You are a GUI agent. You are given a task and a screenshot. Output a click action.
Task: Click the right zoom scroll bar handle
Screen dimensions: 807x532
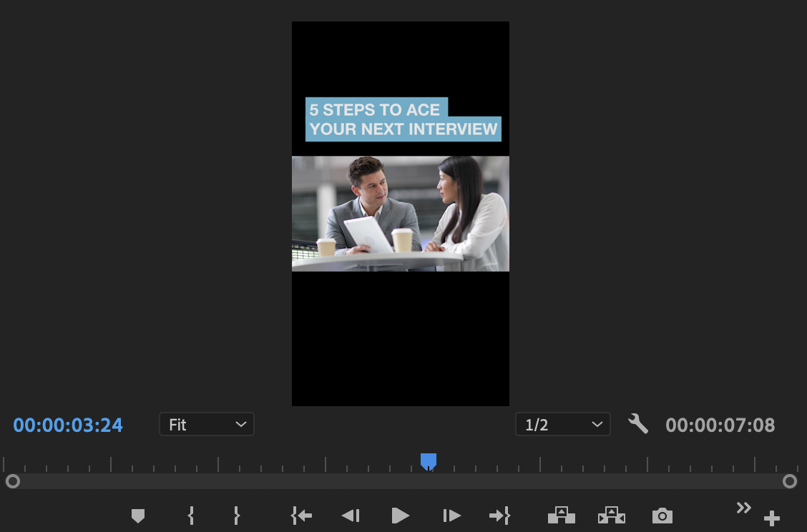[790, 481]
